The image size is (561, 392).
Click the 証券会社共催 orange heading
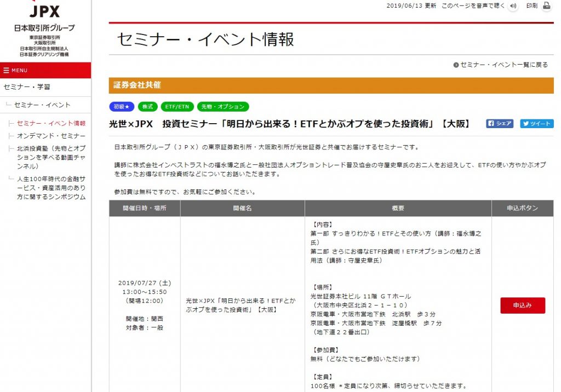[331, 85]
